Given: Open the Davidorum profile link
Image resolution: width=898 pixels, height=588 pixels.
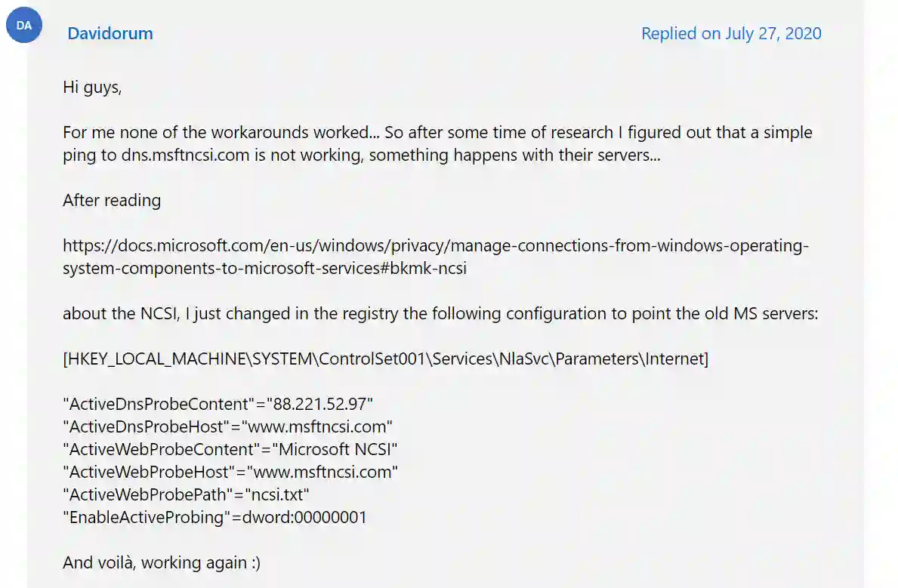Looking at the screenshot, I should pyautogui.click(x=110, y=33).
